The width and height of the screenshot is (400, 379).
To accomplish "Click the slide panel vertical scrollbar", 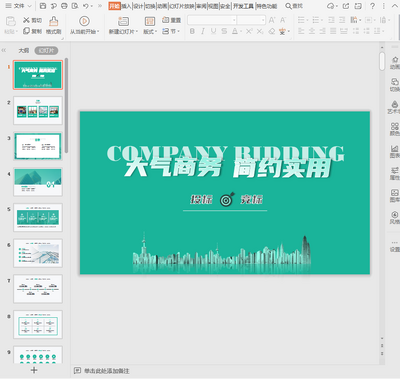I will (x=67, y=105).
